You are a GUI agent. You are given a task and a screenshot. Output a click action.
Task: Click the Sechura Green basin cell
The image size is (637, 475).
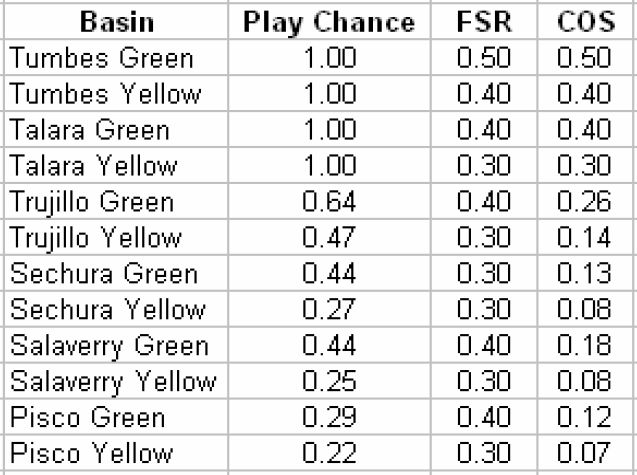pyautogui.click(x=116, y=273)
